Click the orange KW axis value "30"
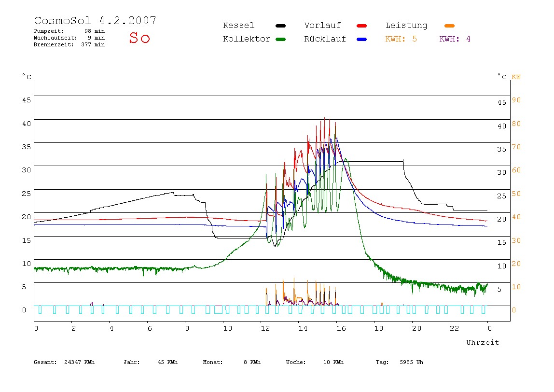 click(516, 240)
